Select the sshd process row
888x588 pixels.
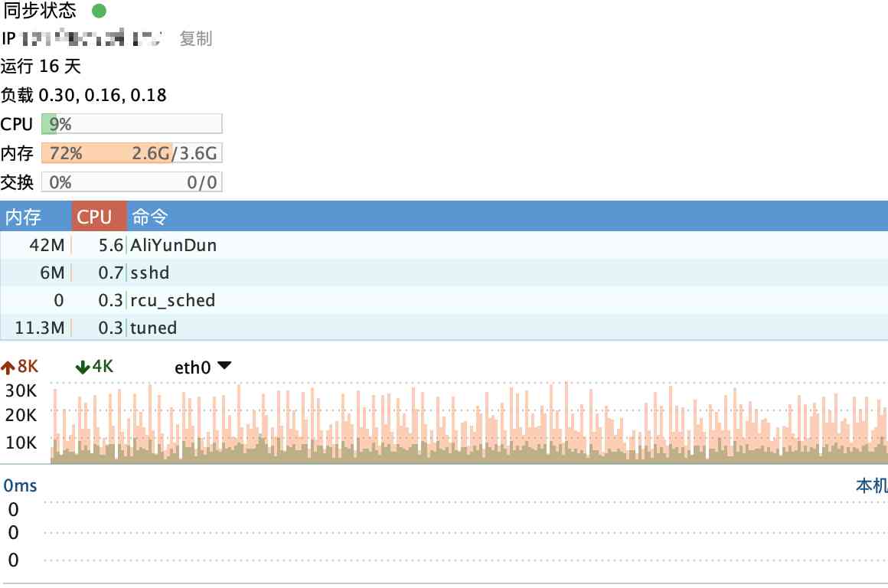(x=444, y=273)
